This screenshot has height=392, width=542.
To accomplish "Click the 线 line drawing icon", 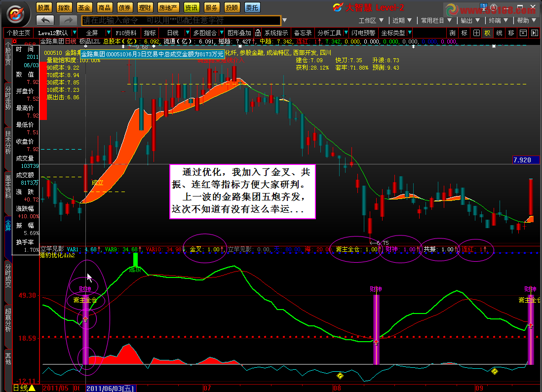I will pyautogui.click(x=499, y=33).
